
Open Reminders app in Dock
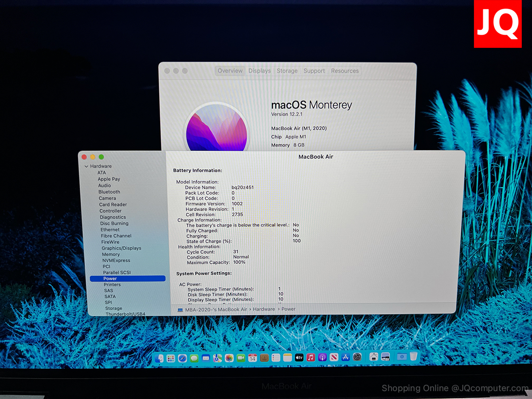pos(276,358)
